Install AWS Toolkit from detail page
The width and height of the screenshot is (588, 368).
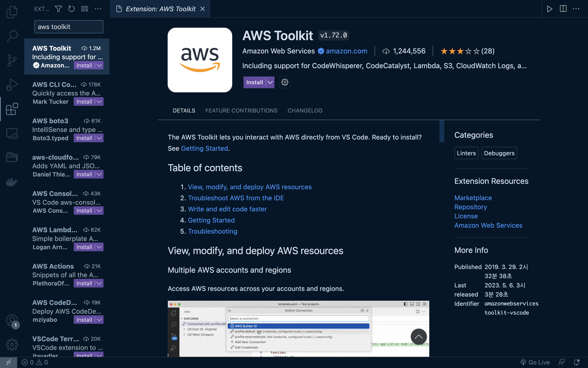pyautogui.click(x=255, y=82)
